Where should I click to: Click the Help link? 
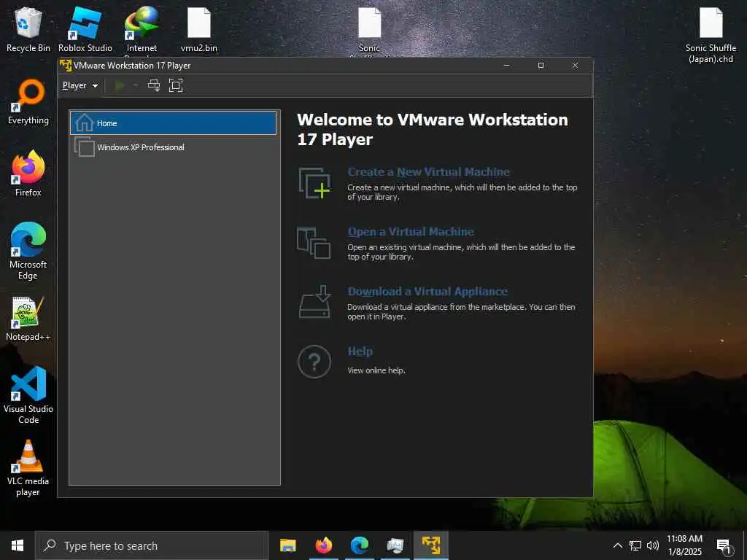pyautogui.click(x=360, y=351)
